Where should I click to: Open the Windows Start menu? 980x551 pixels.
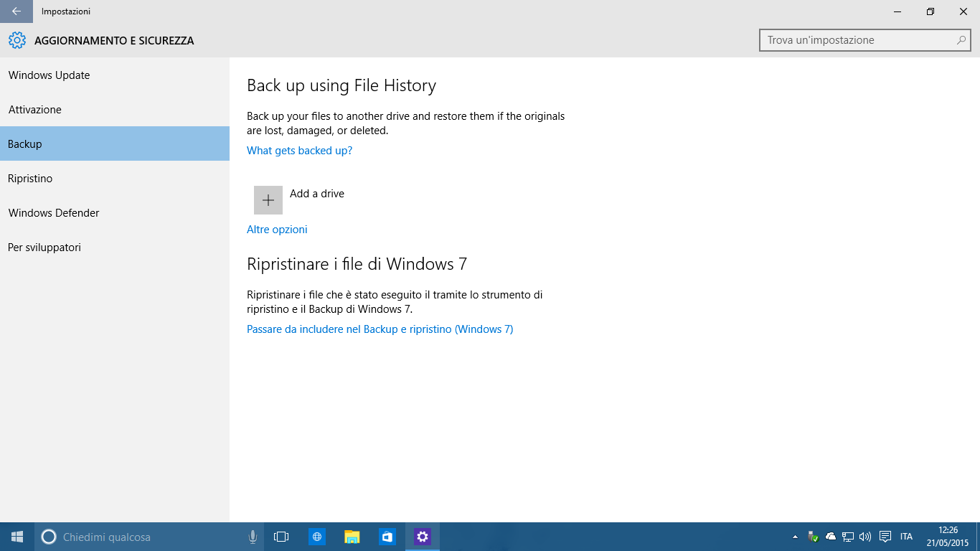17,537
